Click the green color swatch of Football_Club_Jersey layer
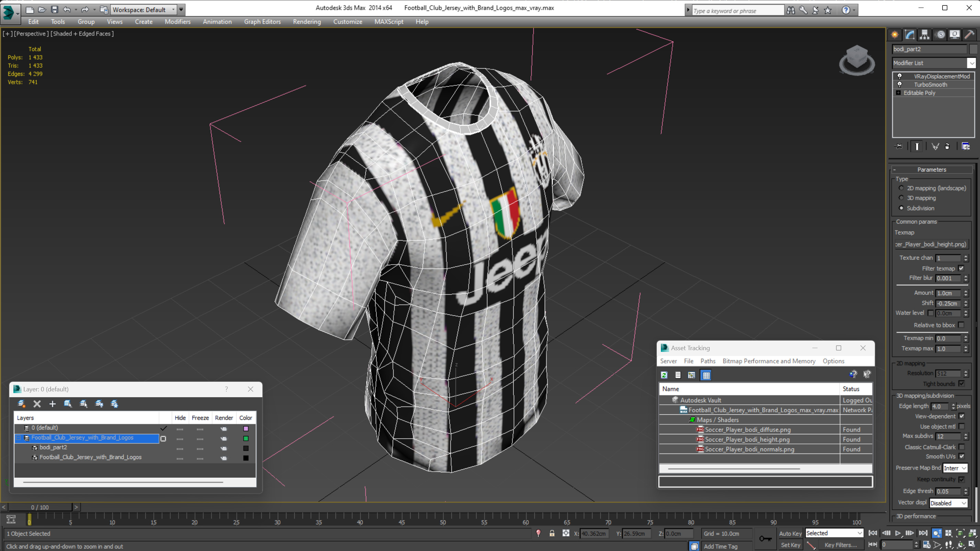Screen dimensions: 980x551 [246, 438]
